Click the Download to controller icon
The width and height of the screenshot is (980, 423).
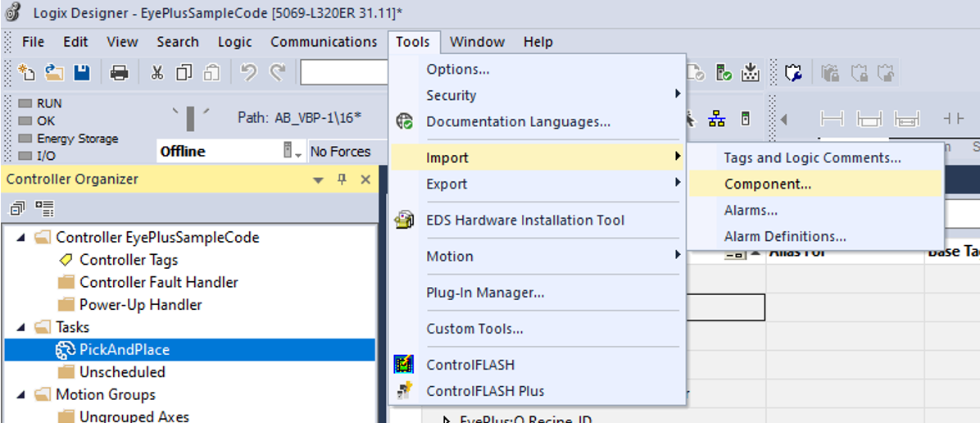(750, 73)
